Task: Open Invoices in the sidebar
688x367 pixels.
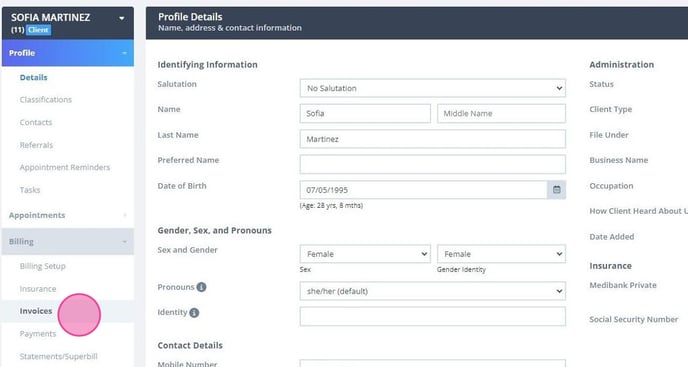Action: [36, 311]
